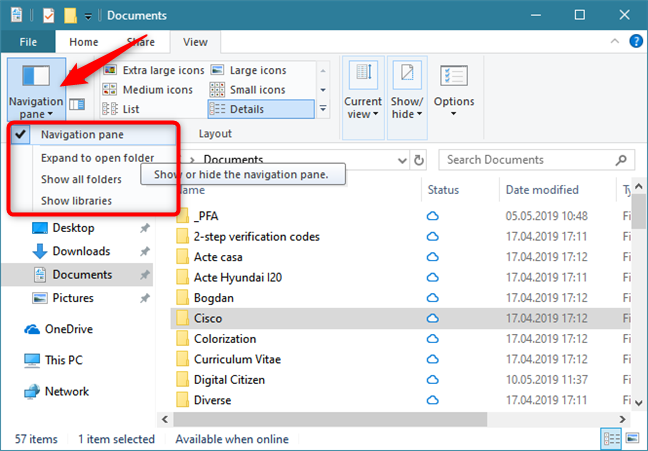Open Desktop in the navigation pane
Image resolution: width=648 pixels, height=451 pixels.
coord(73,228)
